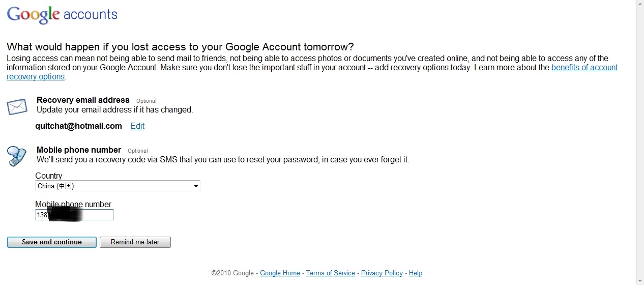Viewport: 644px width, 285px height.
Task: Click the mobile phone chat bubble icon
Action: [x=17, y=156]
